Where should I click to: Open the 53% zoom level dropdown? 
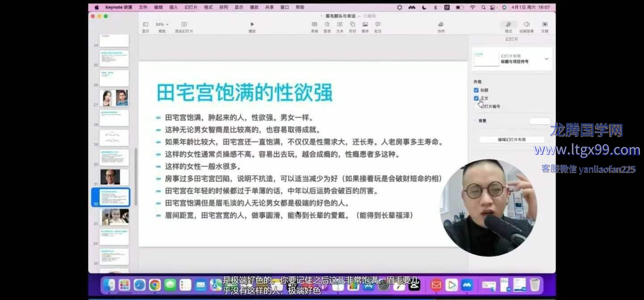[162, 24]
